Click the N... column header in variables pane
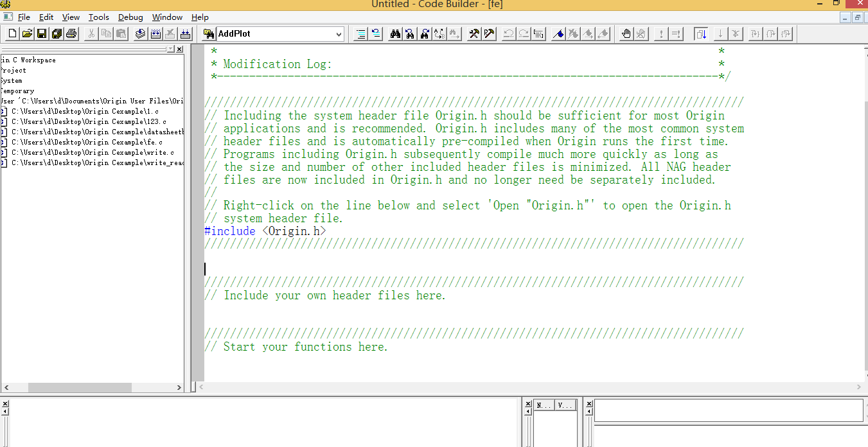 pyautogui.click(x=544, y=405)
